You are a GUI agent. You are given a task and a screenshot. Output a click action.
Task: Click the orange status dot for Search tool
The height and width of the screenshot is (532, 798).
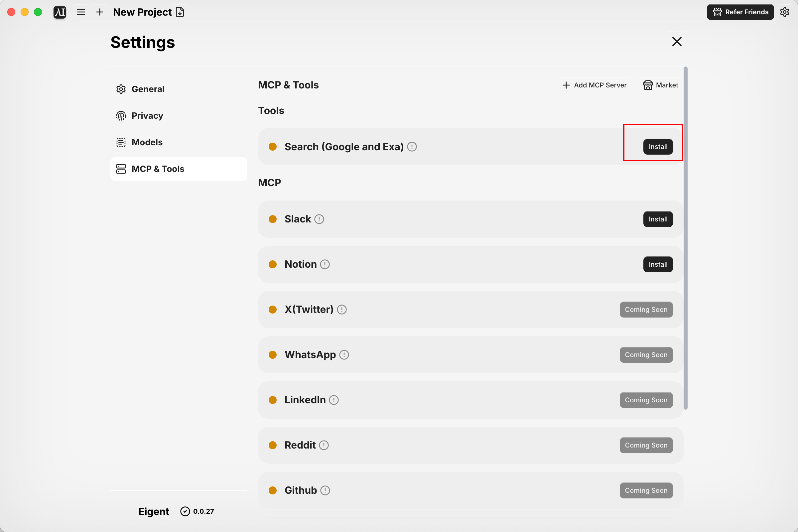click(273, 147)
